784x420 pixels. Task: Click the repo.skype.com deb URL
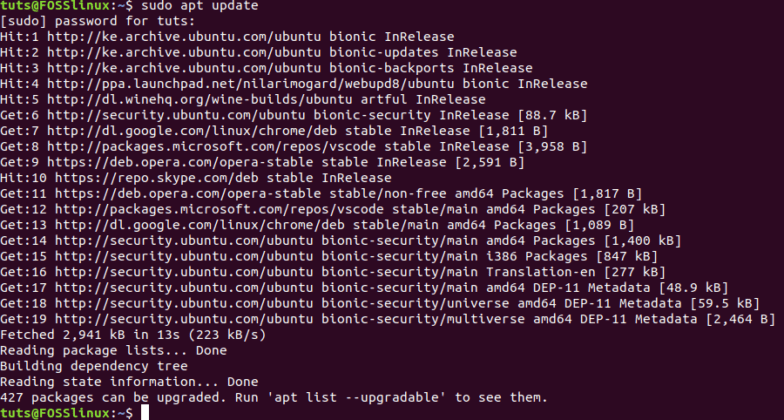(156, 178)
